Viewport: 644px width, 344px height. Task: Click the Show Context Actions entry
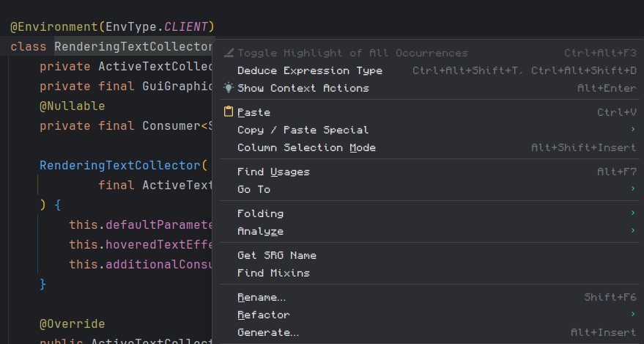pyautogui.click(x=303, y=88)
